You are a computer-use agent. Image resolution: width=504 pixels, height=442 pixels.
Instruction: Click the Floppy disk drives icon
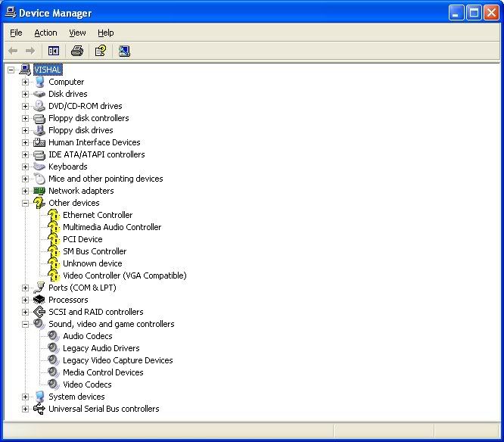coord(39,130)
